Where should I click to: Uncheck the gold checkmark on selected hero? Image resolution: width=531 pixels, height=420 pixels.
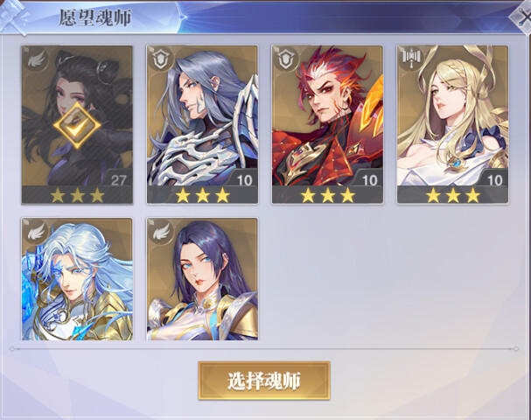pyautogui.click(x=77, y=125)
